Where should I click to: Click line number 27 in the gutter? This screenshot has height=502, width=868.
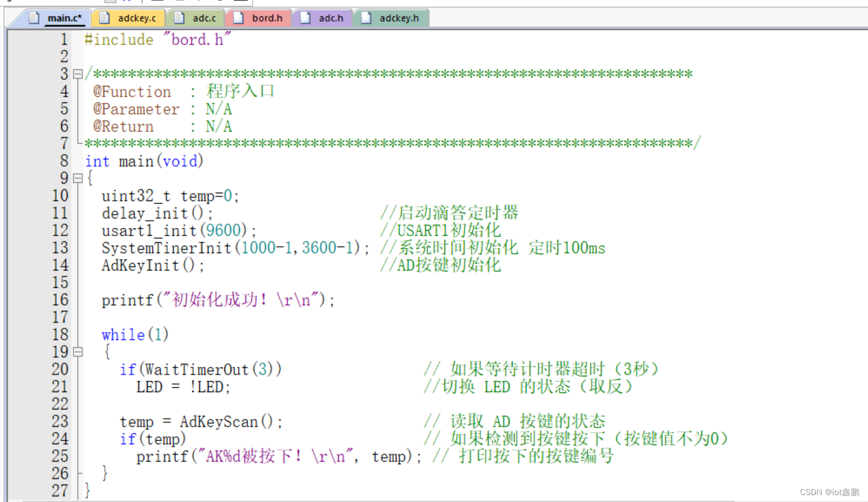click(60, 491)
